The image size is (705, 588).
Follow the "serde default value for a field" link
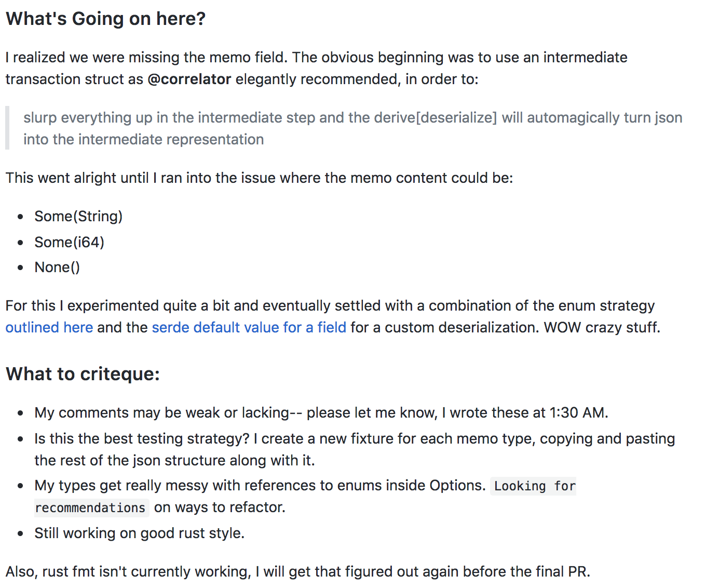(x=249, y=328)
